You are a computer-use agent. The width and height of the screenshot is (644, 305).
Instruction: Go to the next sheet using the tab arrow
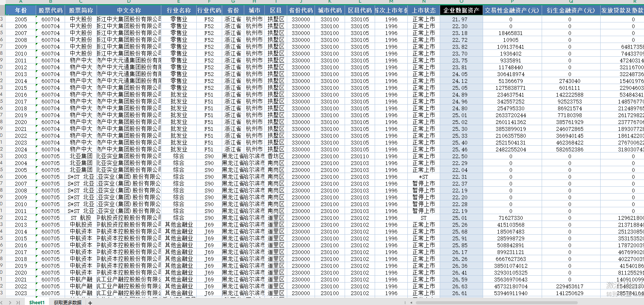click(x=11, y=302)
